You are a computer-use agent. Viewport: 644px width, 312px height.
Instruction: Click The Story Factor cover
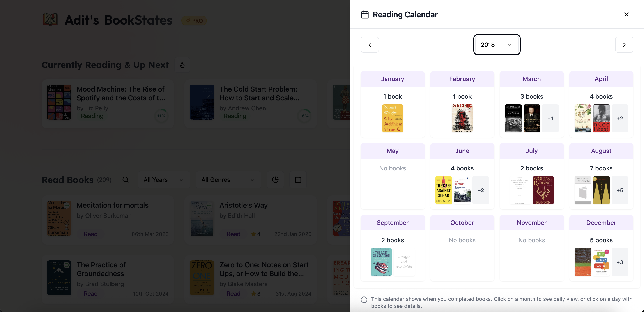tap(601, 262)
